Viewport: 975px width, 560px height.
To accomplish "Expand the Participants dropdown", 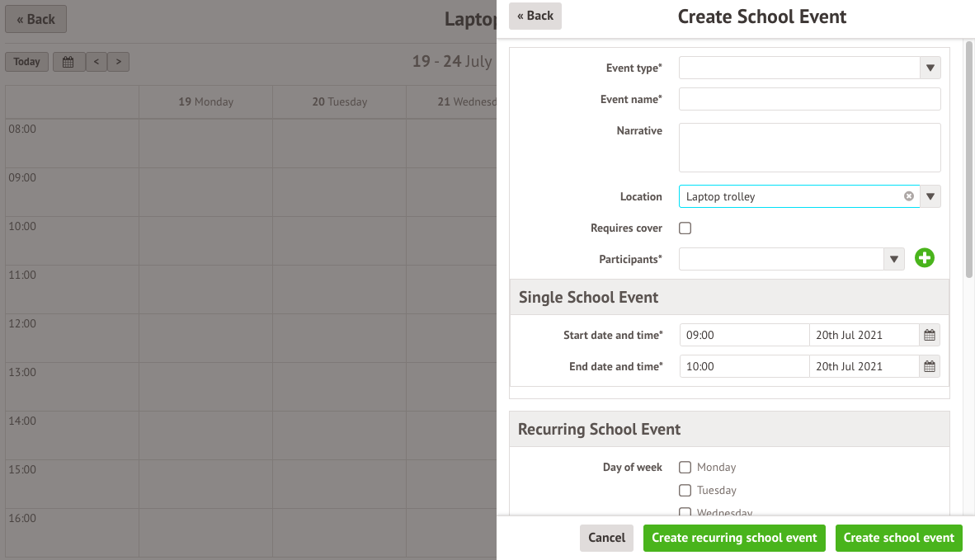I will click(x=894, y=259).
